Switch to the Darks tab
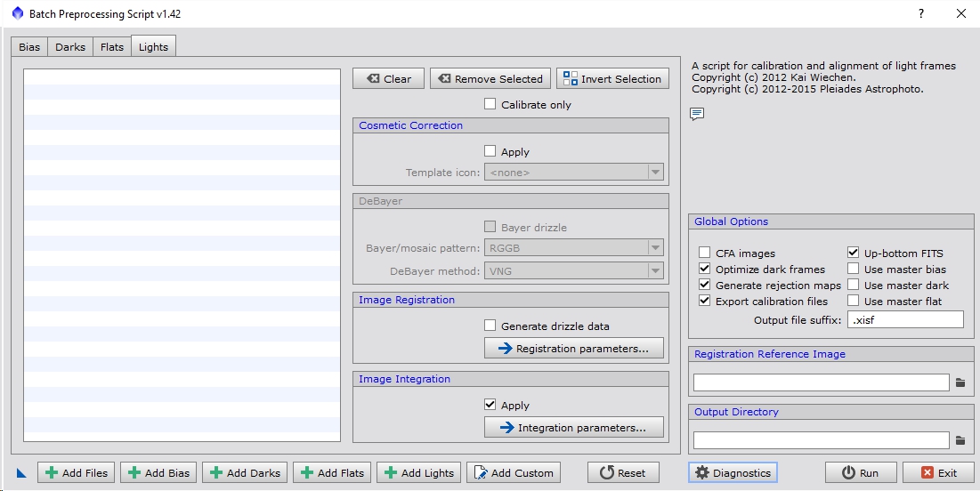Screen dimensions: 980x491 pyautogui.click(x=70, y=47)
